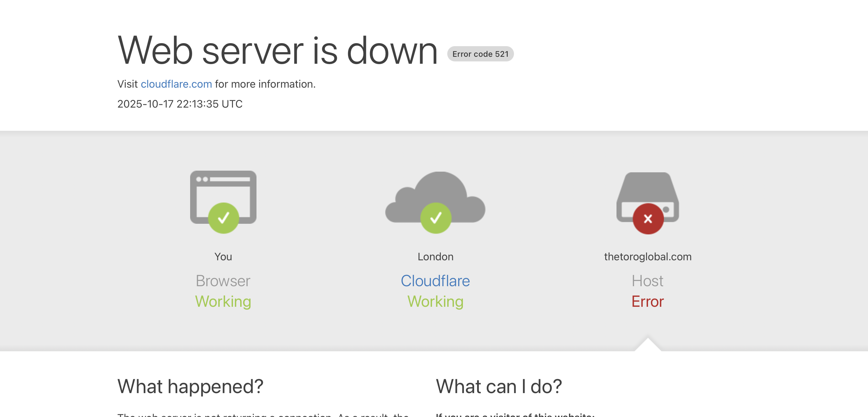Click the timestamp 2025-10-17 22:13:35 UTC

(180, 104)
